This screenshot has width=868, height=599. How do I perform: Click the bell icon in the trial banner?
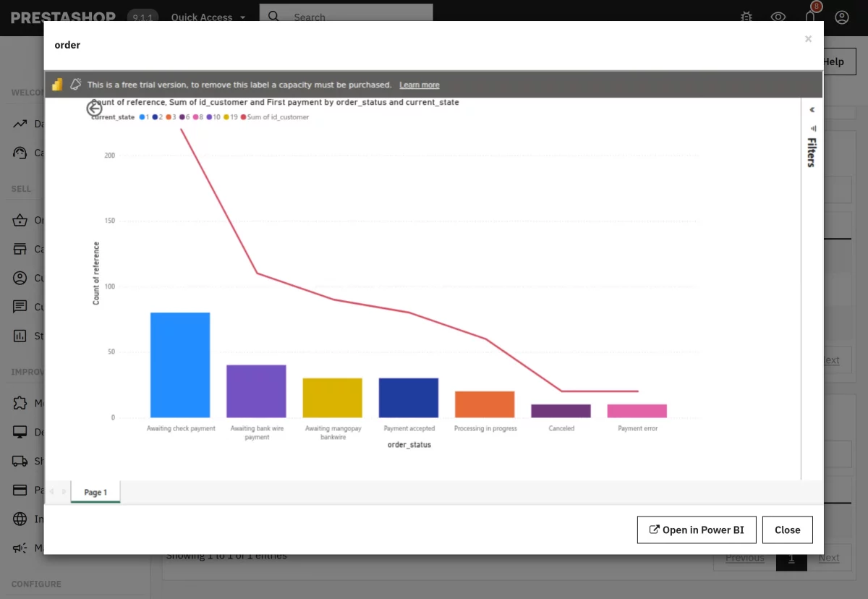(x=75, y=85)
